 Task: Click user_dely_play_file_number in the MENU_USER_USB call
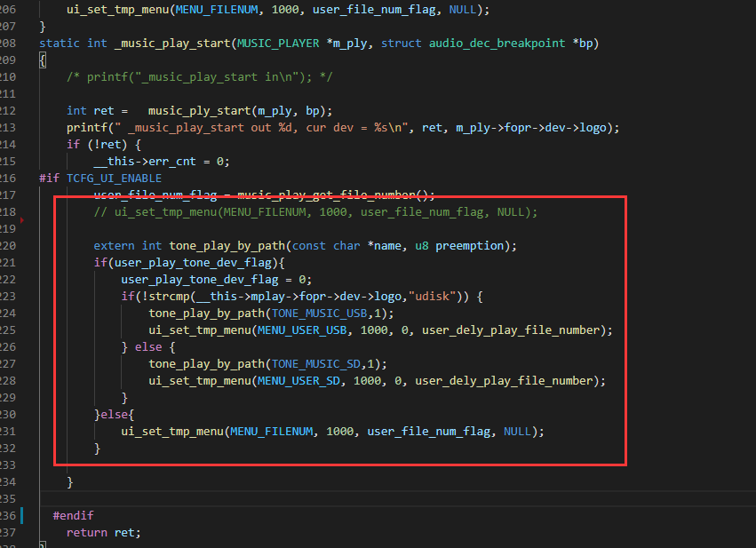[511, 330]
